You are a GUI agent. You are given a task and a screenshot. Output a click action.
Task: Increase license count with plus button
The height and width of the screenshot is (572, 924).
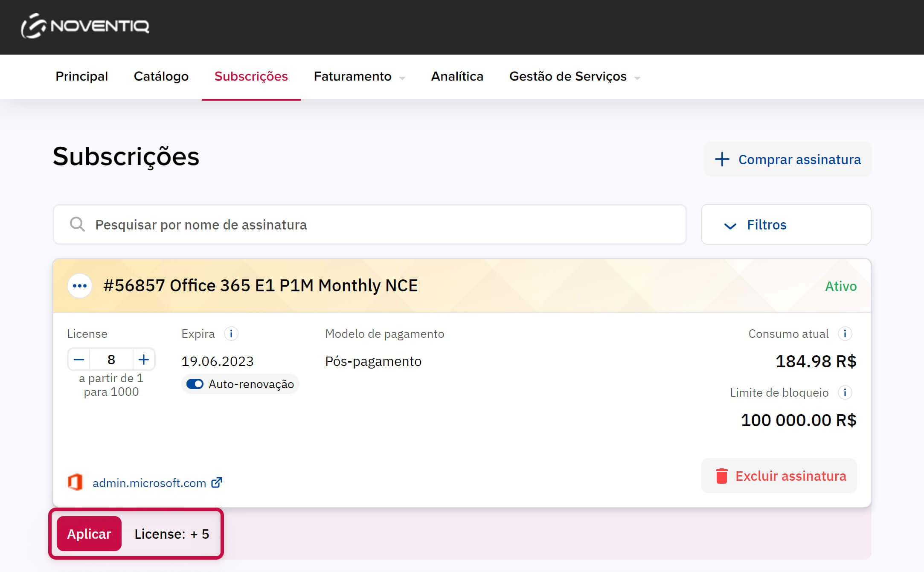[144, 360]
